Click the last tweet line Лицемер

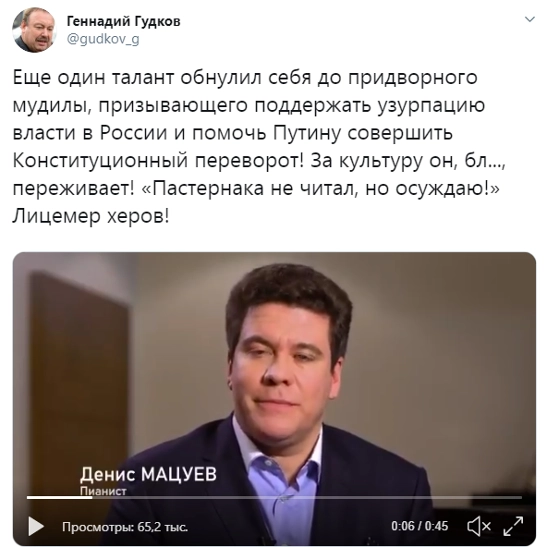tap(56, 216)
